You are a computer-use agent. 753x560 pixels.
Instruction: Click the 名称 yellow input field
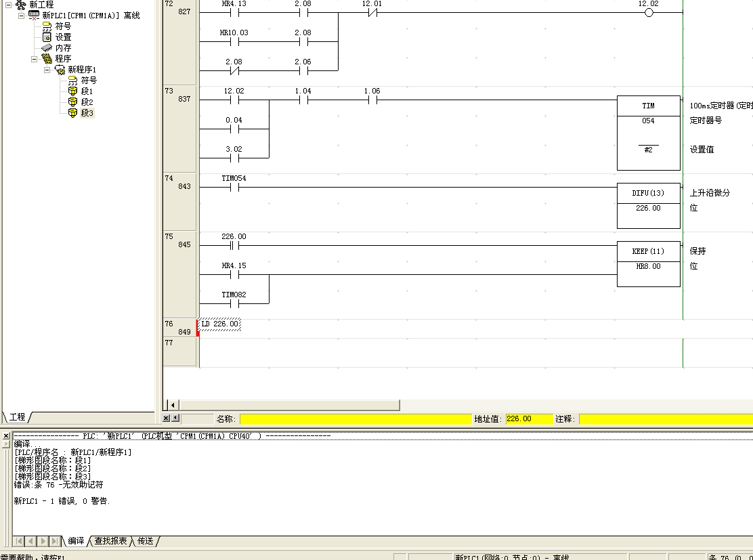[x=355, y=419]
